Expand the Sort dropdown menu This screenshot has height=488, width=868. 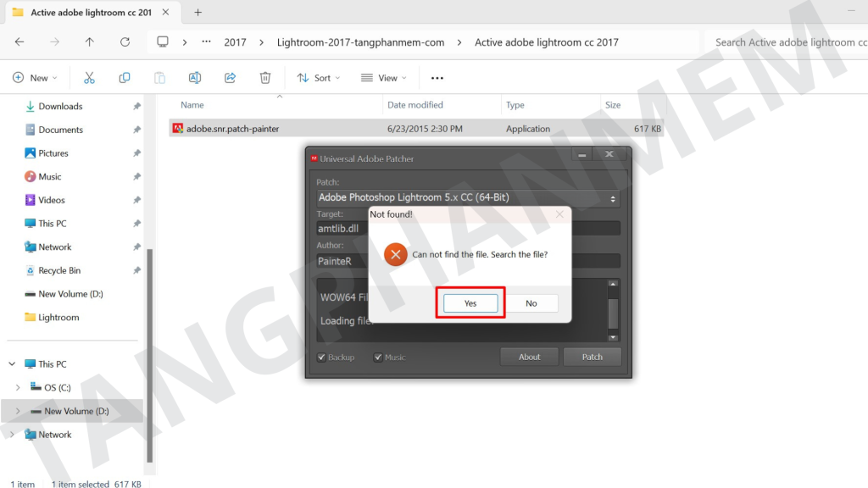pos(319,78)
